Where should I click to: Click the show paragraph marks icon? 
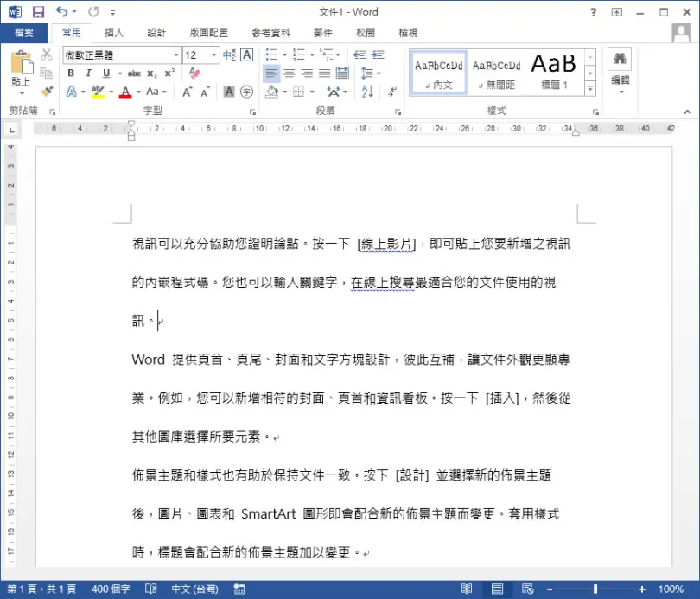pyautogui.click(x=392, y=92)
